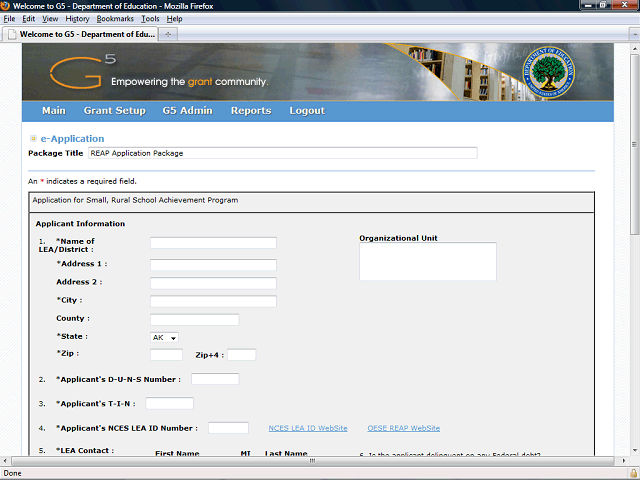Click the Department of Education seal
The width and height of the screenshot is (640, 480).
(549, 72)
